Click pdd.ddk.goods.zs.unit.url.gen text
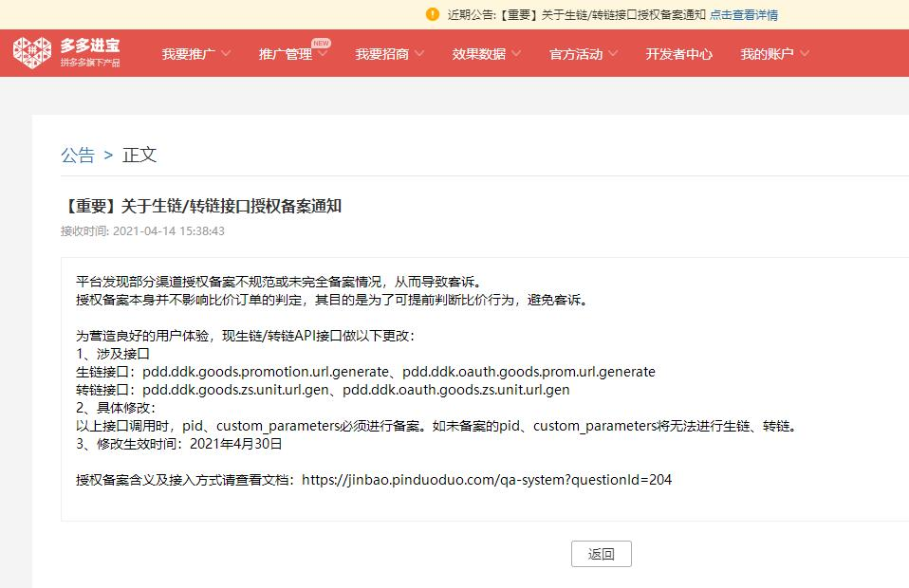This screenshot has width=909, height=588. 236,389
